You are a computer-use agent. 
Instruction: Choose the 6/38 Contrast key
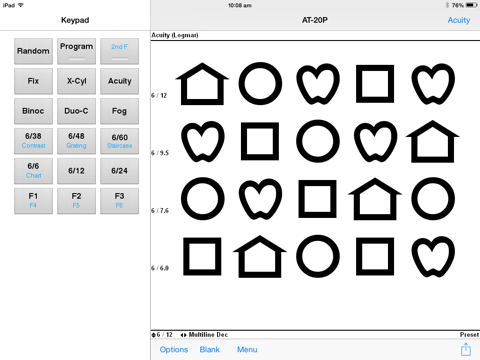33,141
